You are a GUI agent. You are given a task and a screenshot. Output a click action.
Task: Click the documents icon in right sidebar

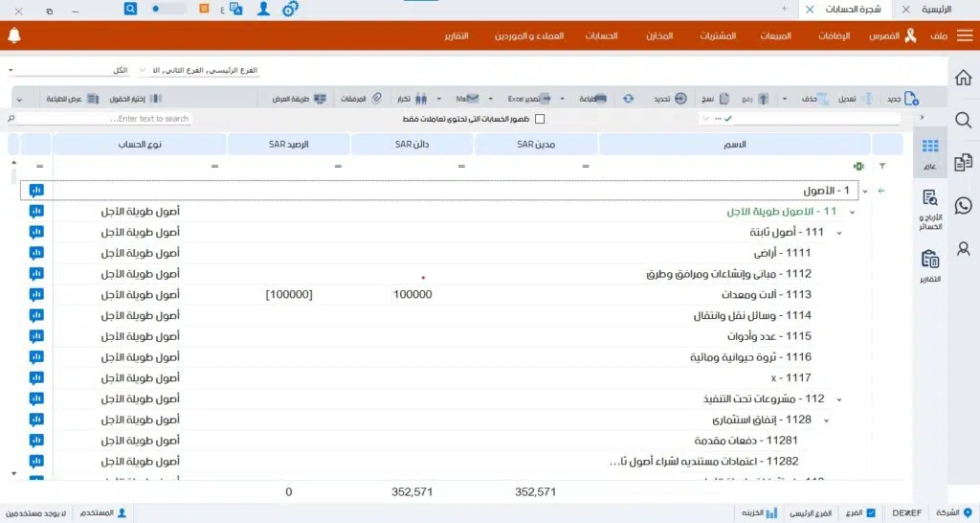point(963,163)
